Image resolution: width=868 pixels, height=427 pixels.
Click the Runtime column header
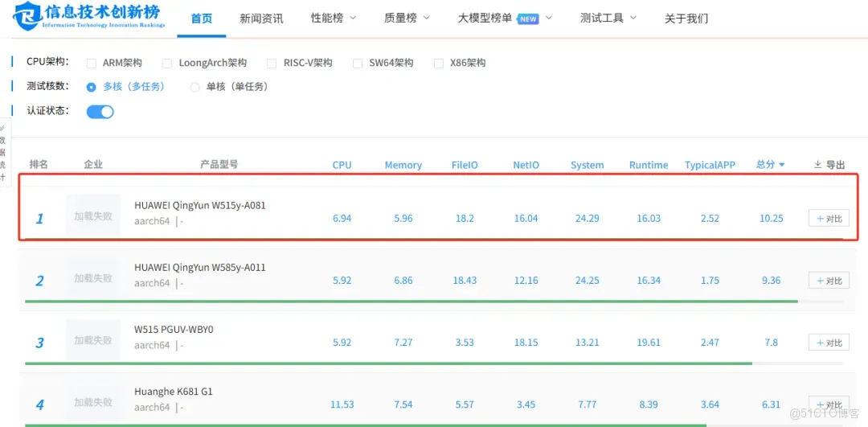649,165
